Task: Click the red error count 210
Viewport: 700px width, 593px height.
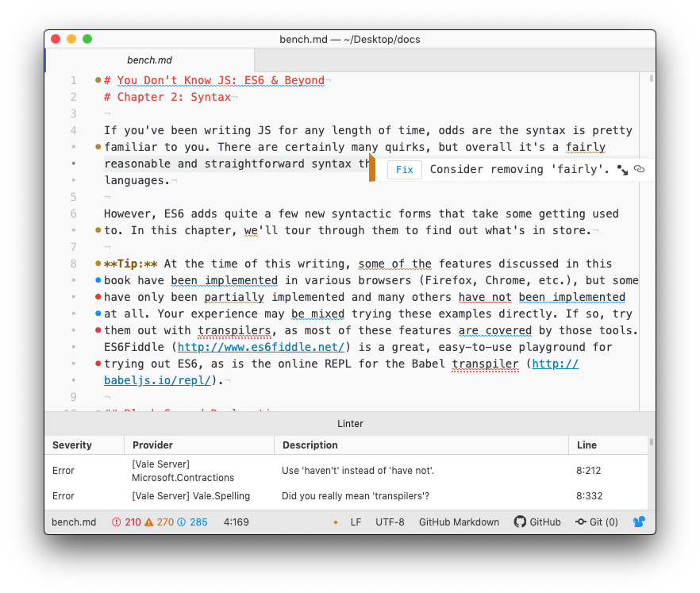Action: (x=127, y=522)
